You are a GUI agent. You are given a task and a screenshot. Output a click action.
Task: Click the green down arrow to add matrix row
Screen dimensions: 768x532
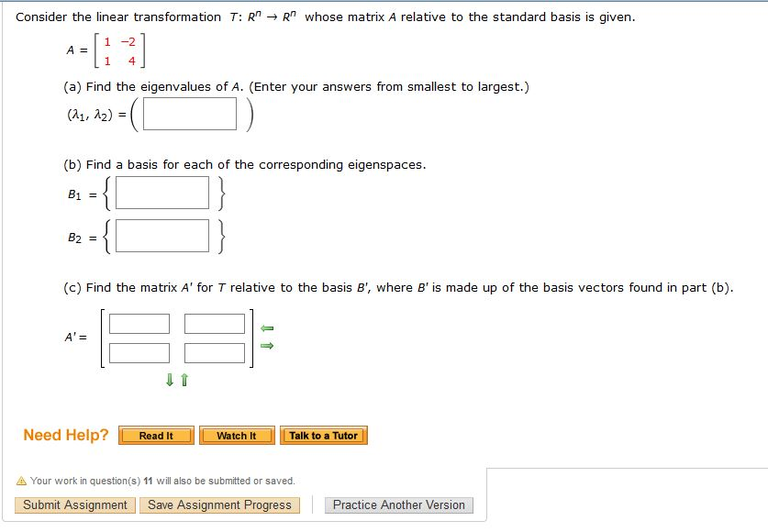click(169, 379)
